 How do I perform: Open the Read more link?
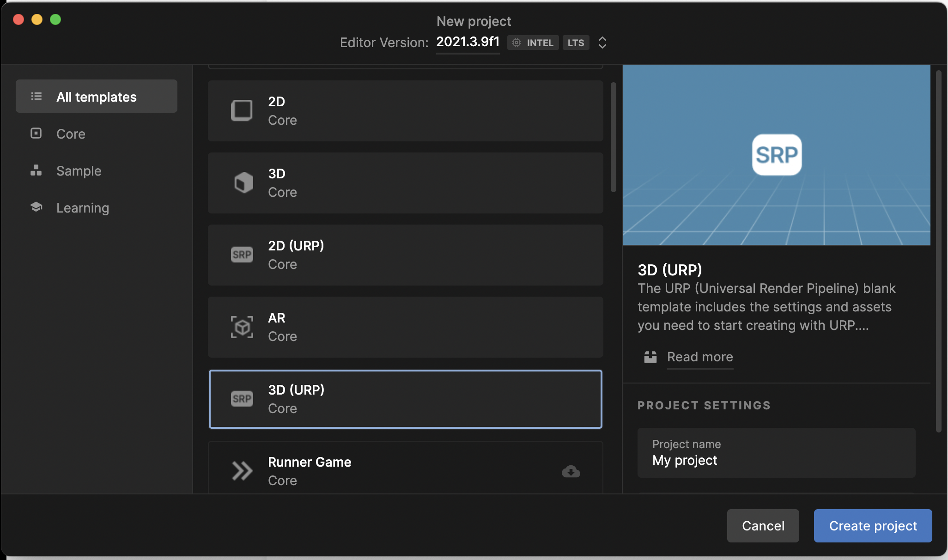coord(700,357)
